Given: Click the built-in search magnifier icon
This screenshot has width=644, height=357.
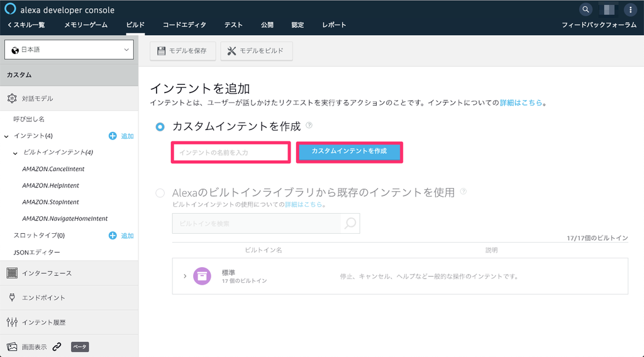Looking at the screenshot, I should point(350,224).
